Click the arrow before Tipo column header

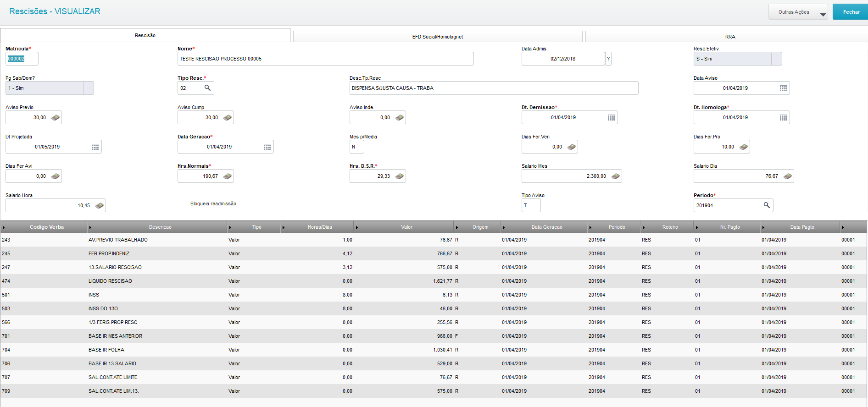(230, 227)
